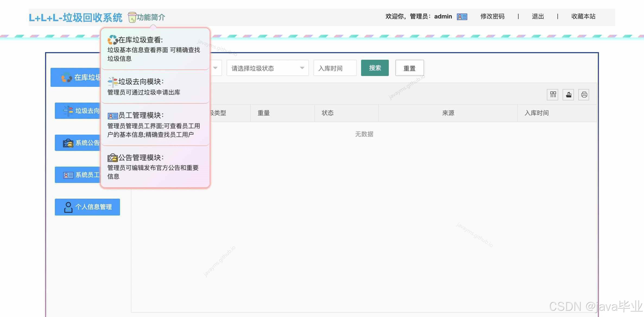Click the 无数据 empty table message

(364, 134)
